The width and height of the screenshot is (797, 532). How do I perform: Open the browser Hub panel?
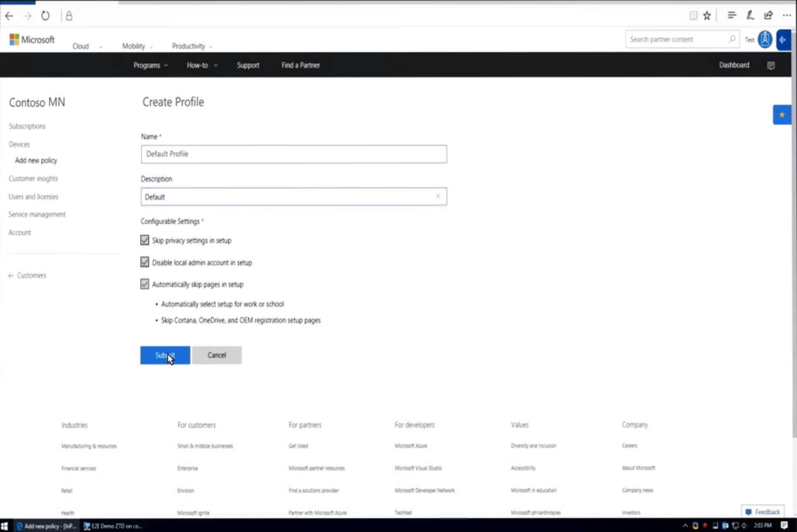tap(731, 15)
